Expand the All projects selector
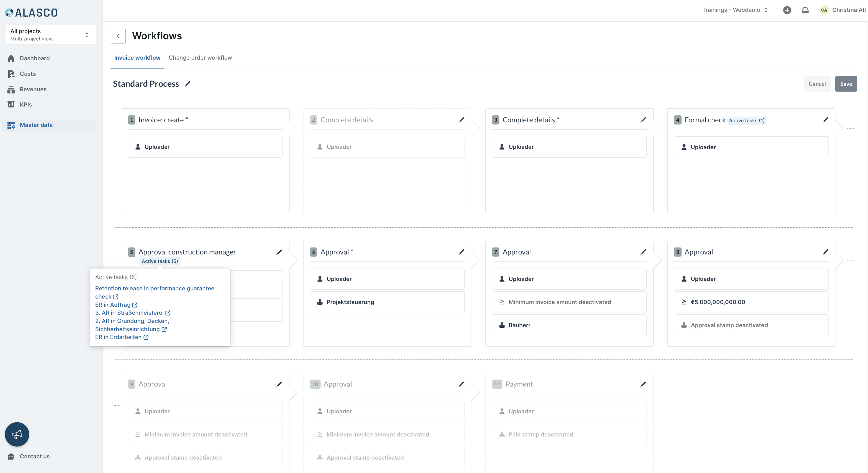The image size is (868, 473). pyautogui.click(x=50, y=34)
